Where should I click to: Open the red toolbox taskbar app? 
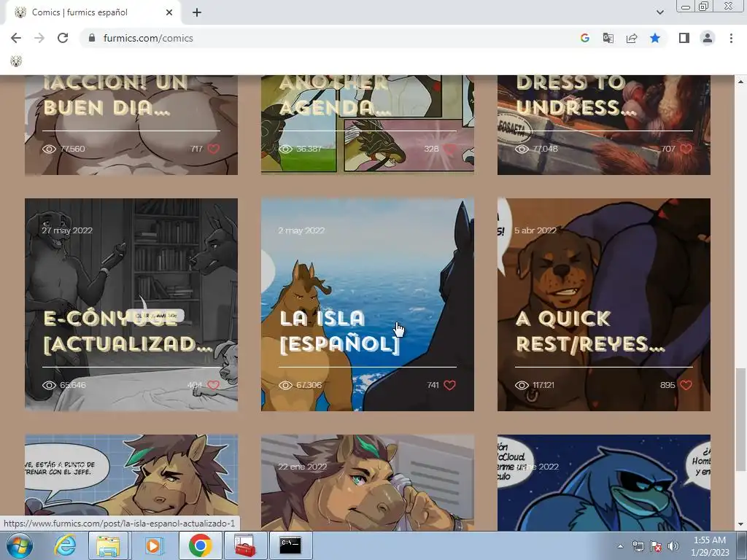[x=245, y=545]
